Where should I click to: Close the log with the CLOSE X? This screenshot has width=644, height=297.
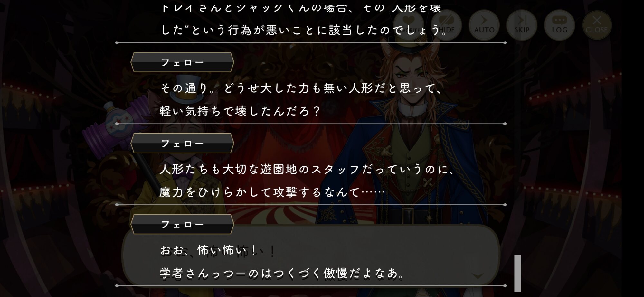coord(597,25)
